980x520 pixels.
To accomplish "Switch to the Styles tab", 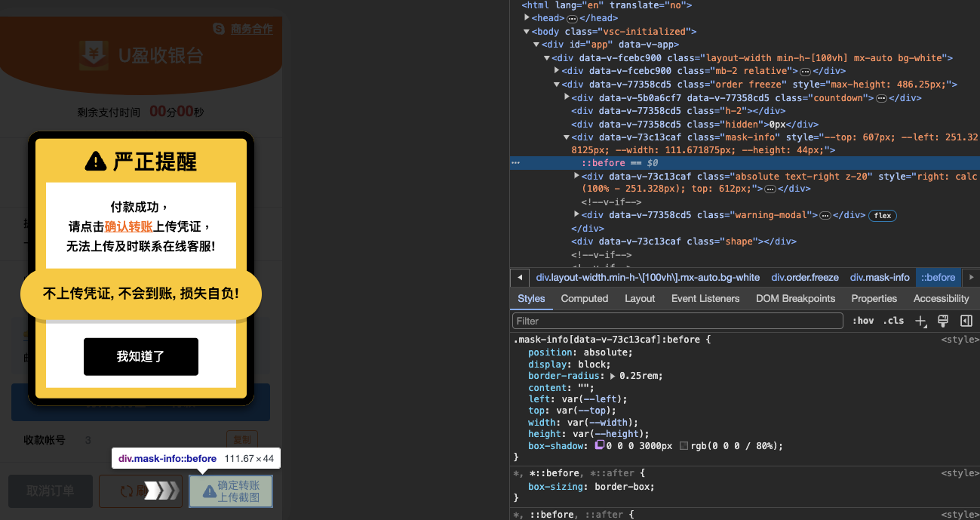I will click(x=531, y=298).
